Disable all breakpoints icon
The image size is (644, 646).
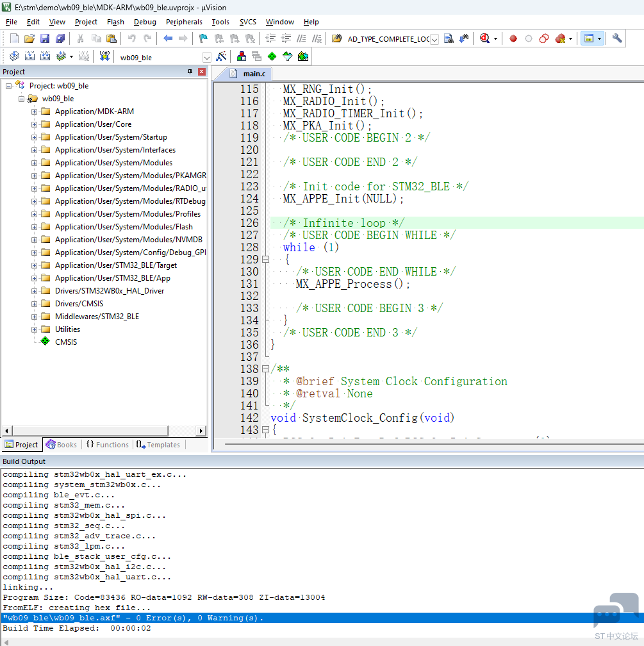(544, 38)
